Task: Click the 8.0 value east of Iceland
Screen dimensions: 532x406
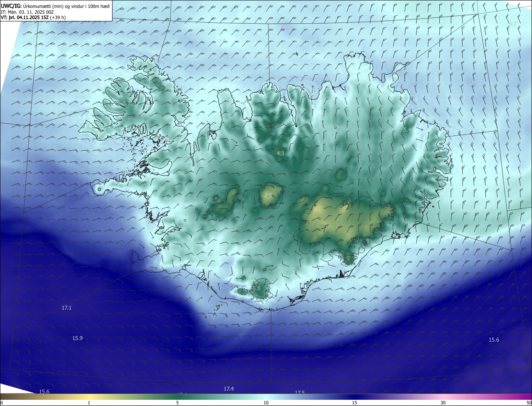Action: click(x=498, y=221)
